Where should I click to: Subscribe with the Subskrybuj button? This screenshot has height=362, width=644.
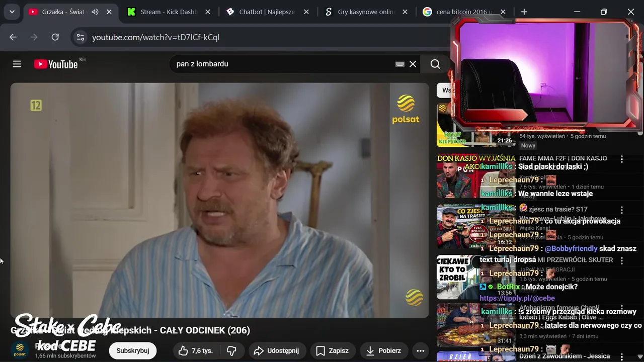click(x=133, y=350)
